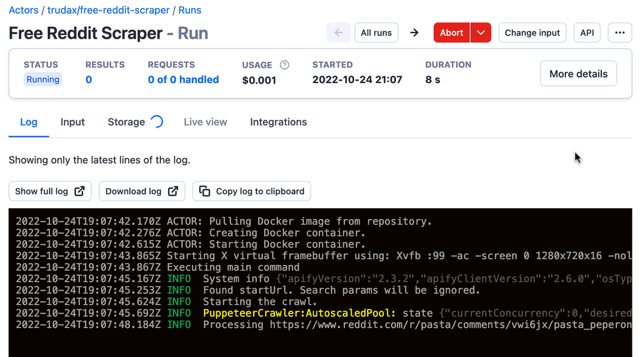Click the 'Starting the crawl' log line
Viewport: 644px width, 357px height.
pos(166,302)
